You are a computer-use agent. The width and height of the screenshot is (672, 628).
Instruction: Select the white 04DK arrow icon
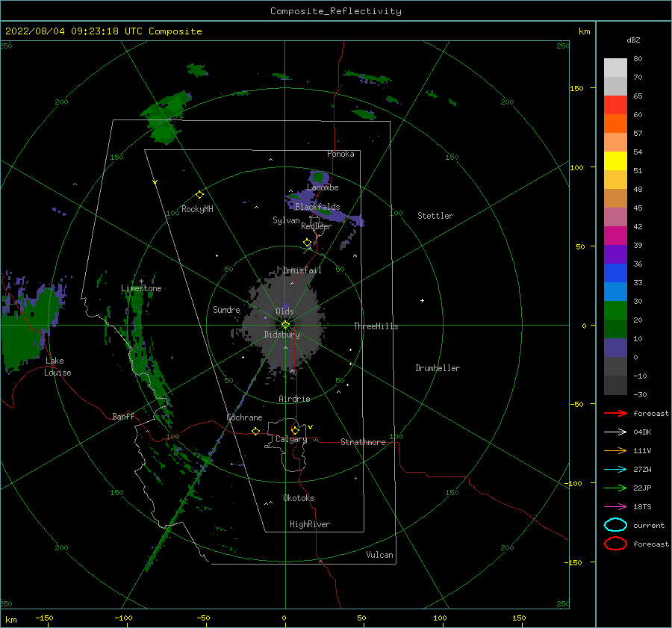(615, 432)
